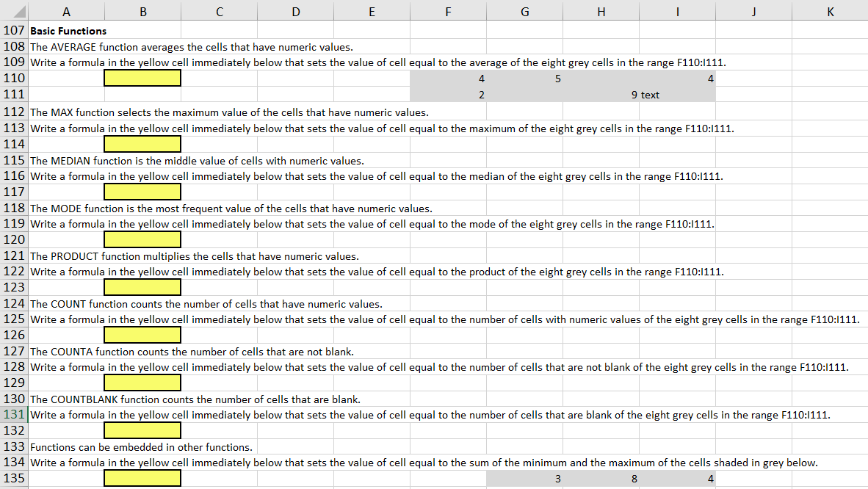Select row 135 by clicking its row number

click(x=13, y=478)
